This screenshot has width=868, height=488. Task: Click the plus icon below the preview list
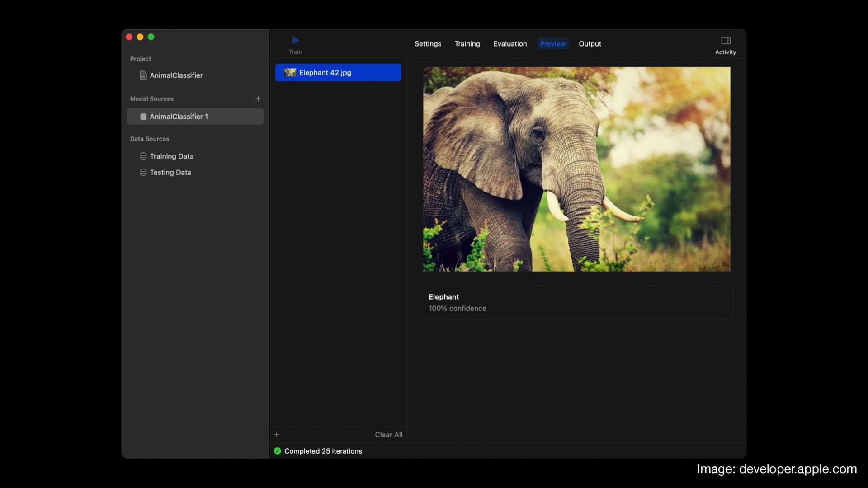[277, 434]
